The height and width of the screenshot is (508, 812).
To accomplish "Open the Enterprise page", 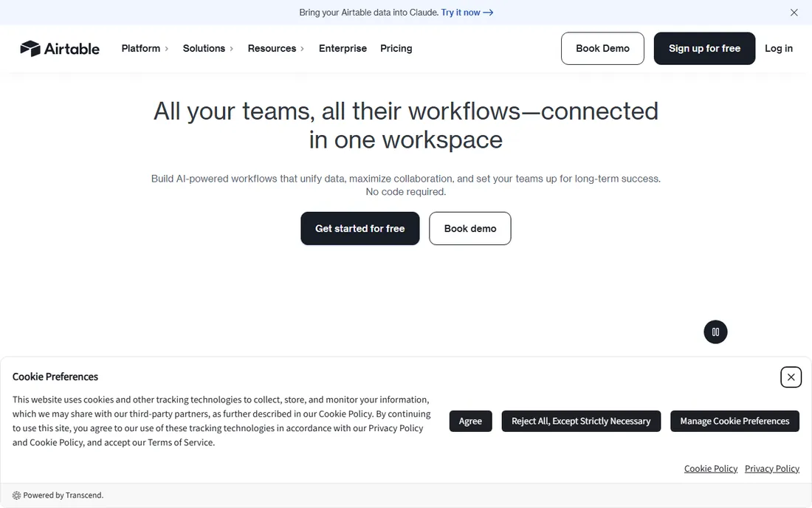I will pos(343,48).
